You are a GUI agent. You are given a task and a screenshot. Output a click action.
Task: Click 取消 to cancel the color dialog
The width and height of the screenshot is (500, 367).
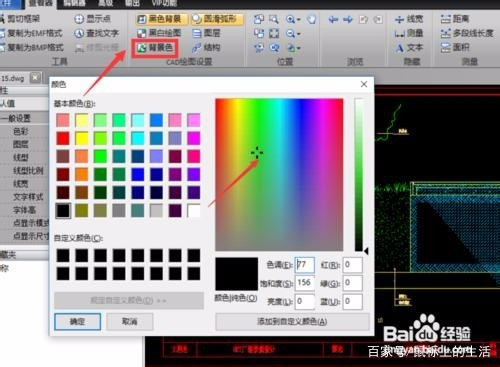pos(130,321)
